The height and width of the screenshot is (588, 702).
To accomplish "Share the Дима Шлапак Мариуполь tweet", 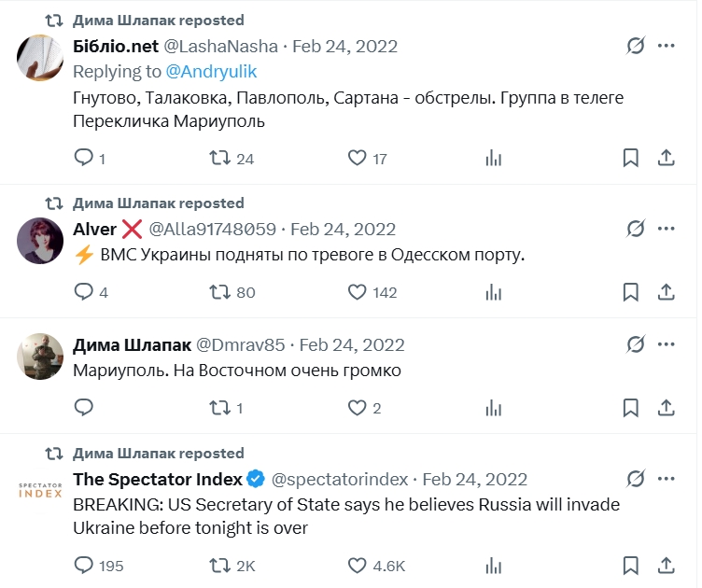I will click(667, 408).
